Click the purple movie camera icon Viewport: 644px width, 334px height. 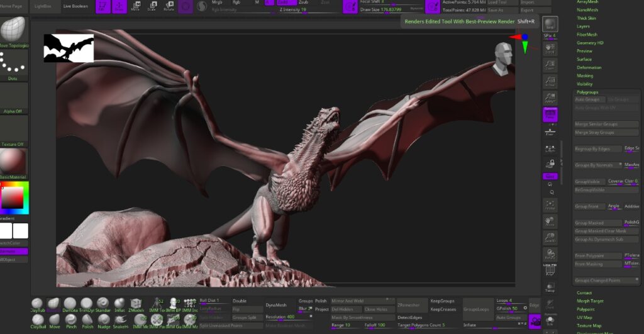pos(535,321)
